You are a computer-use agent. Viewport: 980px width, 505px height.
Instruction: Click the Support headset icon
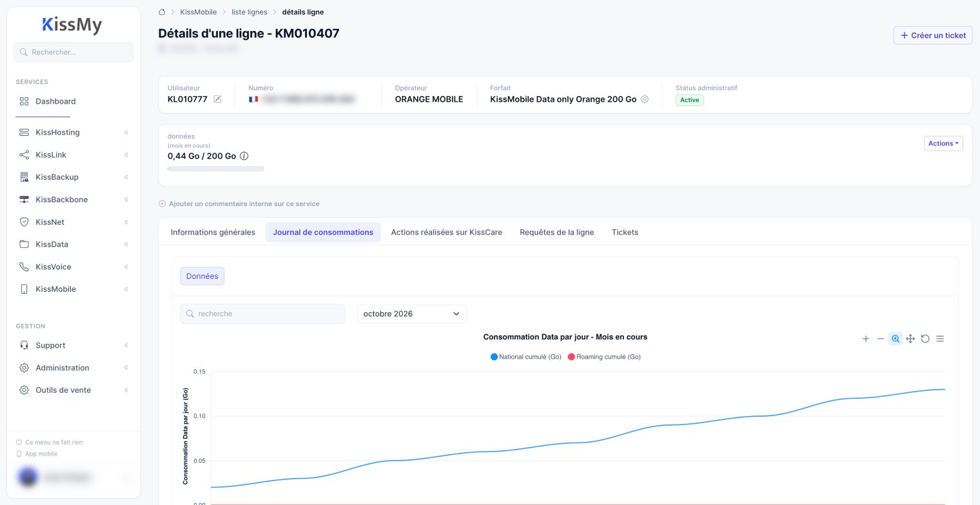(24, 345)
